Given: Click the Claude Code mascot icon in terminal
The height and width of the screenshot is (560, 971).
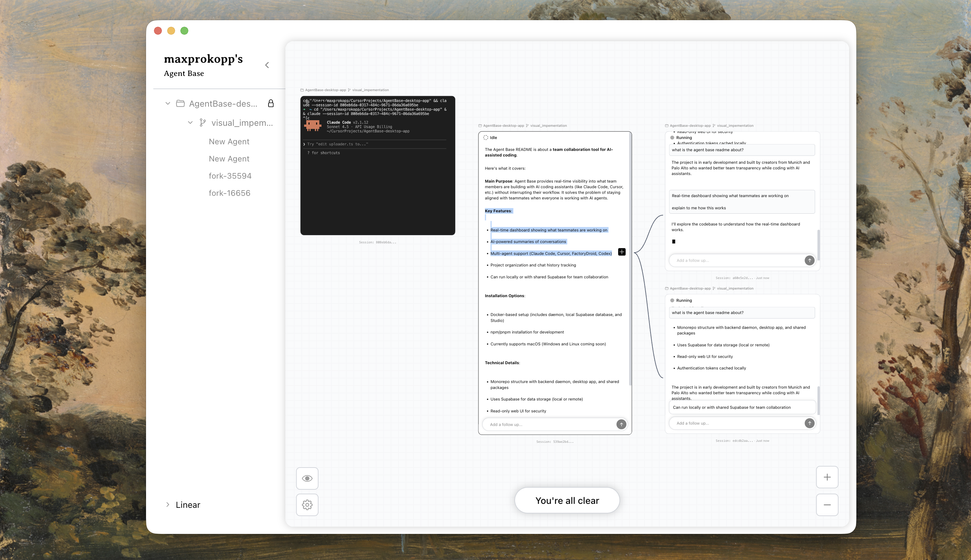Looking at the screenshot, I should tap(313, 126).
